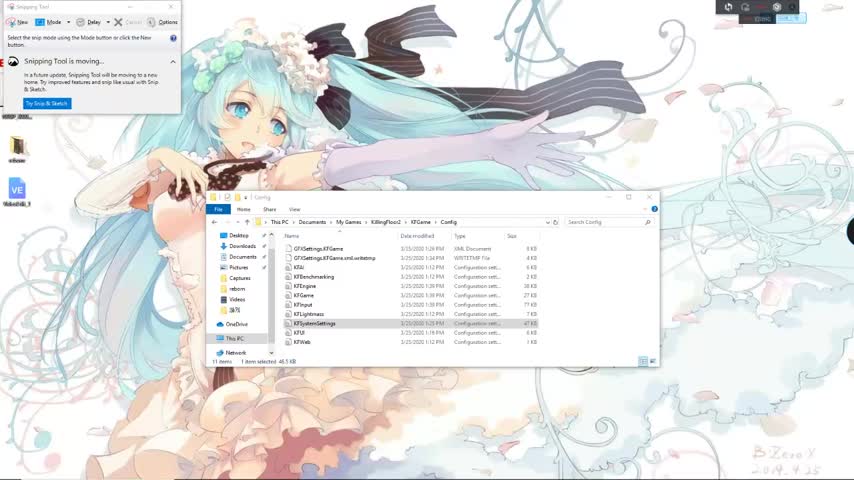Select Documents in the navigation pane
Viewport: 854px width, 480px height.
tap(242, 257)
